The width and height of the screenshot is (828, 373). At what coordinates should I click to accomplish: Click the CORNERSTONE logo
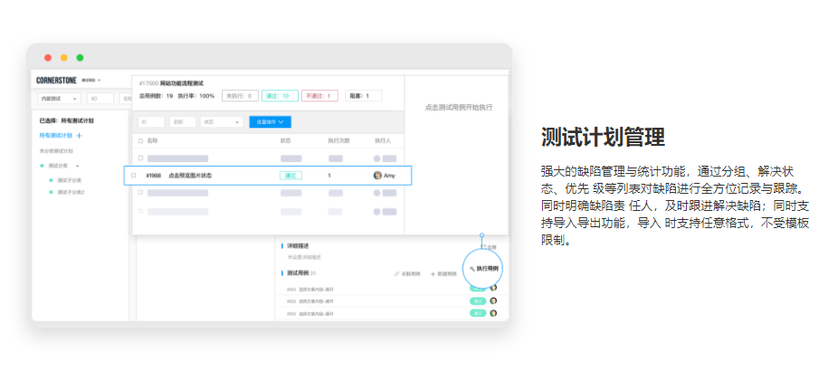point(57,80)
